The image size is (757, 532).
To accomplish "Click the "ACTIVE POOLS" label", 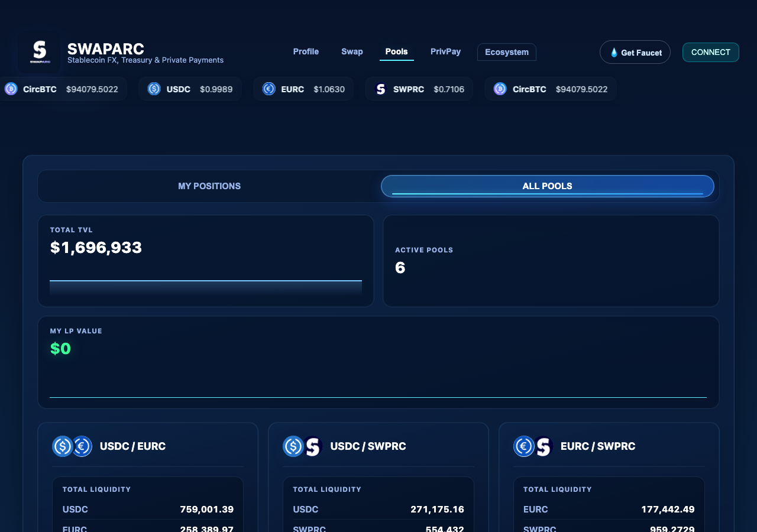I will (424, 250).
